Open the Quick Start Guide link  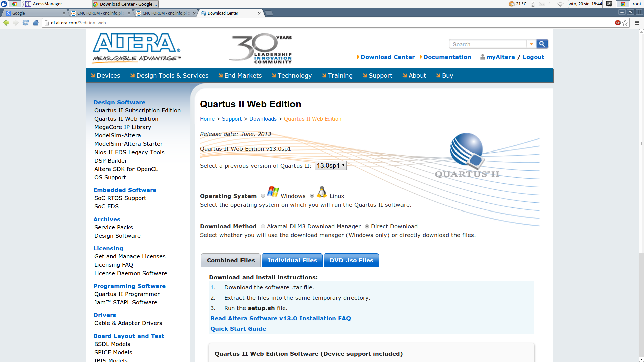(238, 329)
